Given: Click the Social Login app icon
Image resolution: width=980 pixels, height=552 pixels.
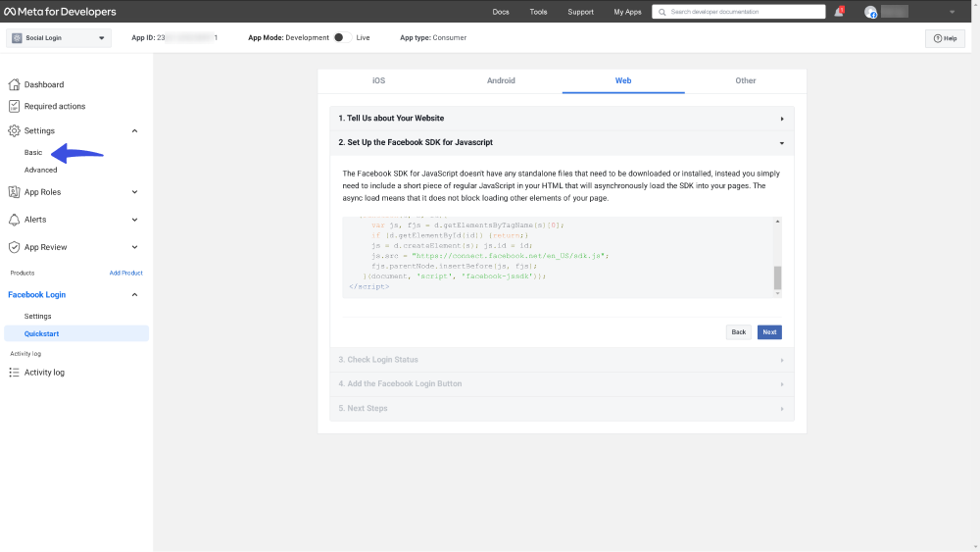Looking at the screenshot, I should click(17, 38).
